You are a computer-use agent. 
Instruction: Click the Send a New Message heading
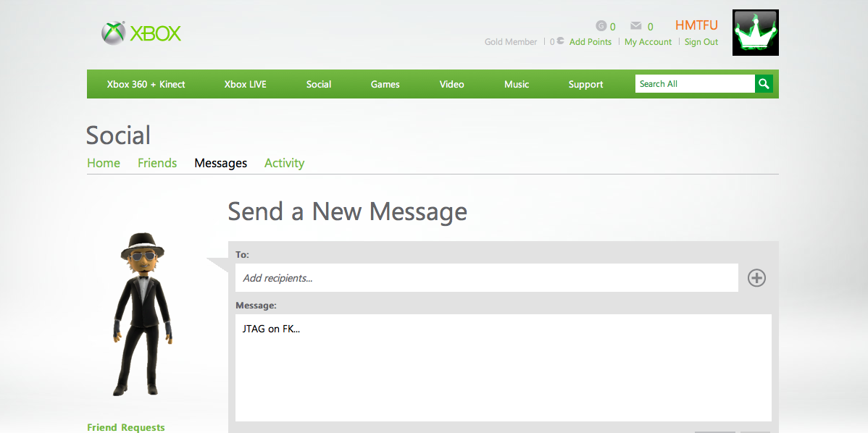pos(348,211)
